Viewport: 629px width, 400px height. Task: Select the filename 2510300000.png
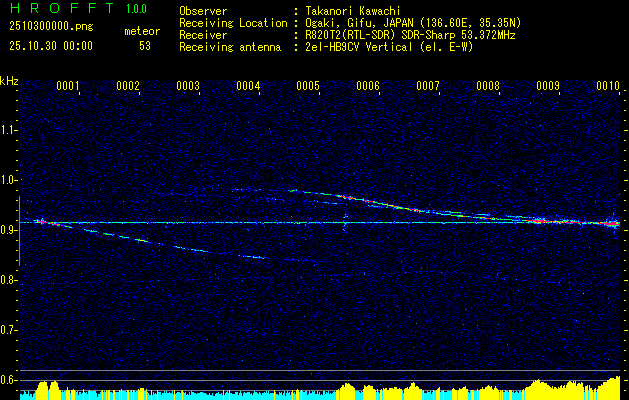point(51,27)
